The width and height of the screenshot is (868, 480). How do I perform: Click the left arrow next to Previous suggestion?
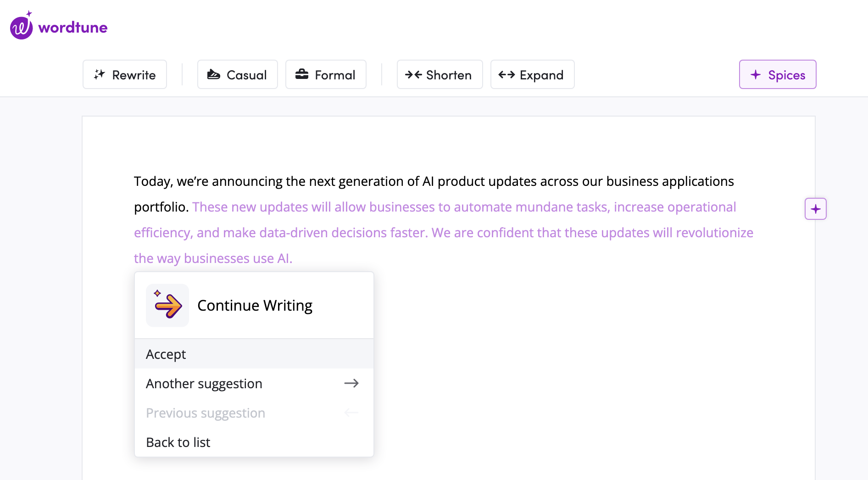click(x=351, y=413)
